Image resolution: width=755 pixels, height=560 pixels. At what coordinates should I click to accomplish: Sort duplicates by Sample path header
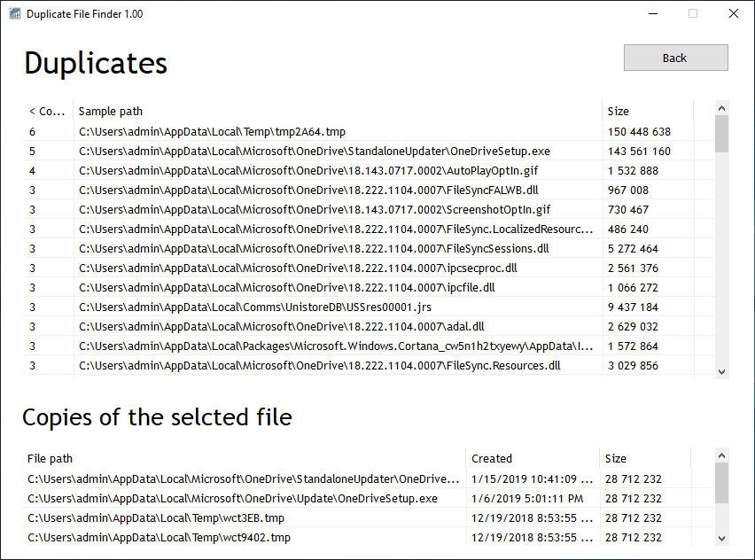pyautogui.click(x=337, y=111)
